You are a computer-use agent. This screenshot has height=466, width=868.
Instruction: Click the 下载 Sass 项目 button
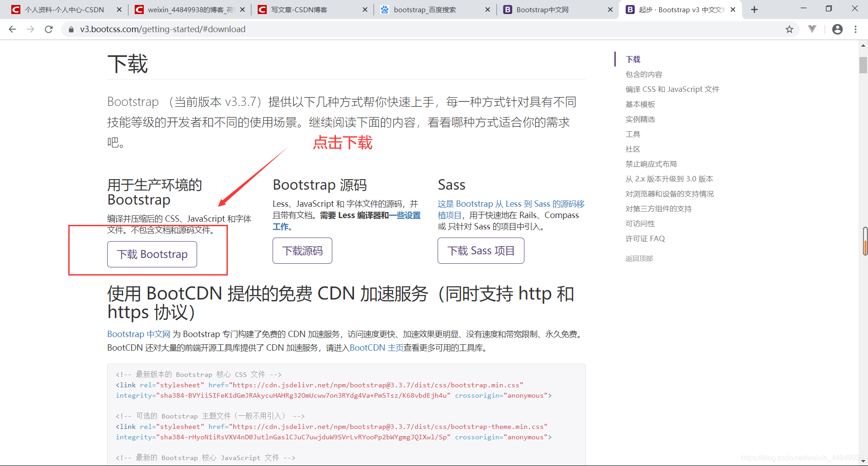click(481, 251)
